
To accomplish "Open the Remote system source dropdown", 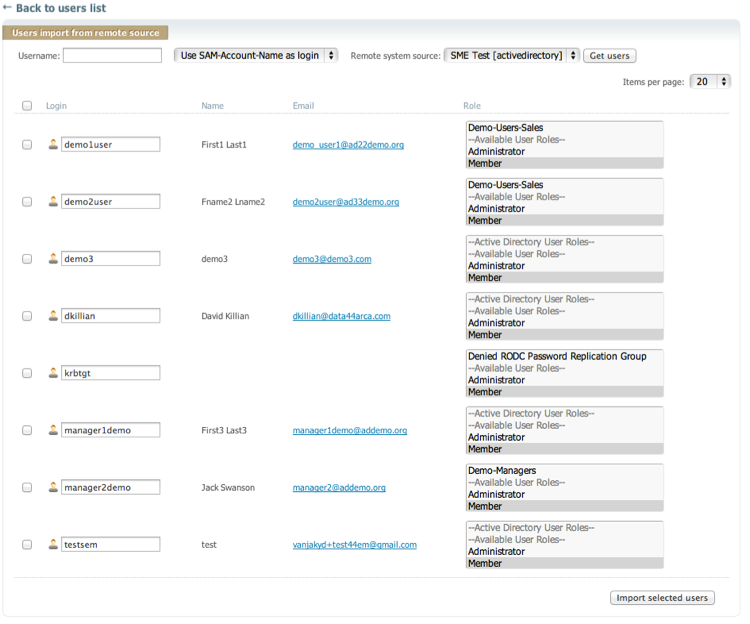I will (512, 56).
